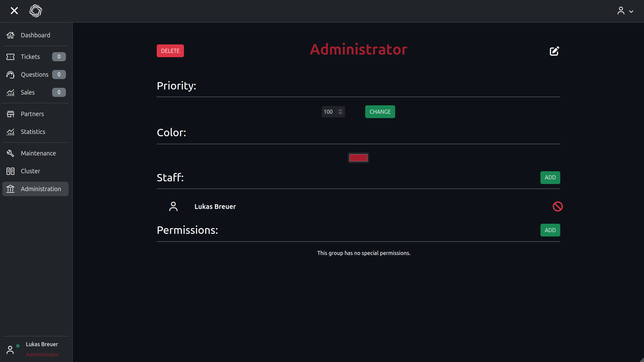Viewport: 644px width, 362px height.
Task: Remove Lukas Breuer using the ban icon
Action: 558,207
